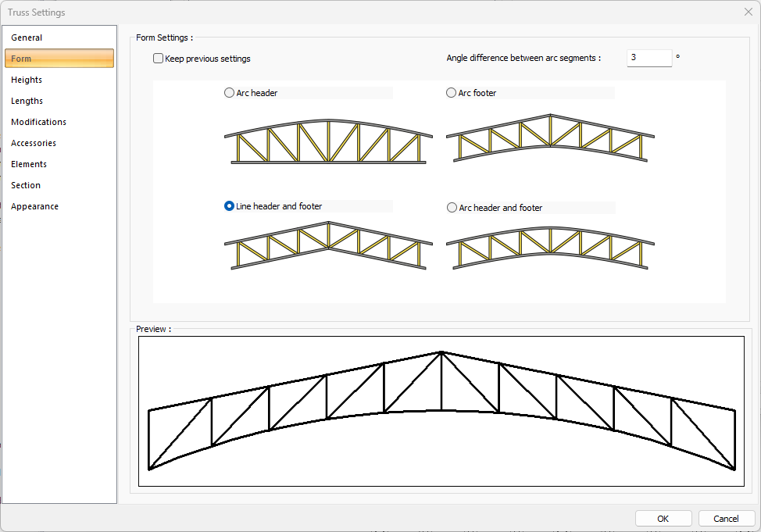The width and height of the screenshot is (761, 532).
Task: Click the Arc footer truss illustration
Action: pos(550,138)
